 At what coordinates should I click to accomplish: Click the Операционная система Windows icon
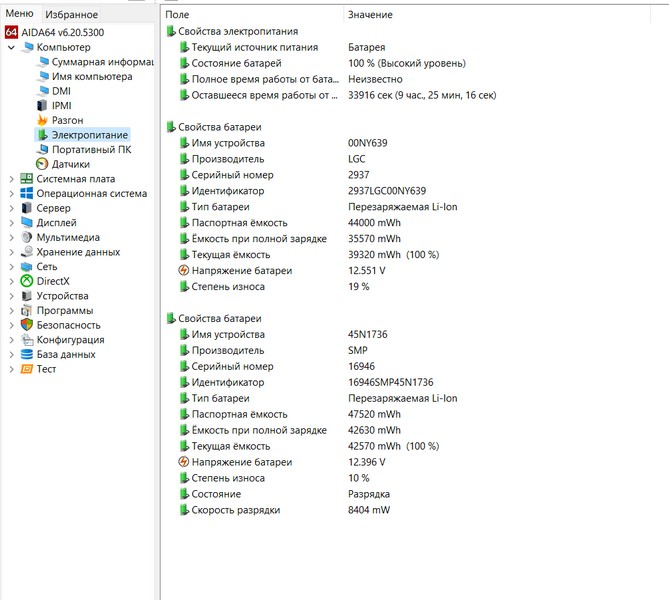tap(27, 194)
